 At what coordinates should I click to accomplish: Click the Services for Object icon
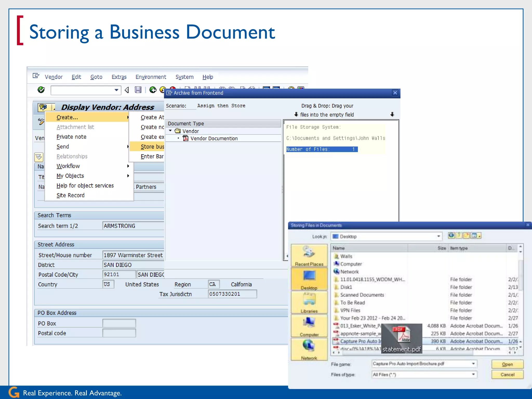tap(43, 107)
